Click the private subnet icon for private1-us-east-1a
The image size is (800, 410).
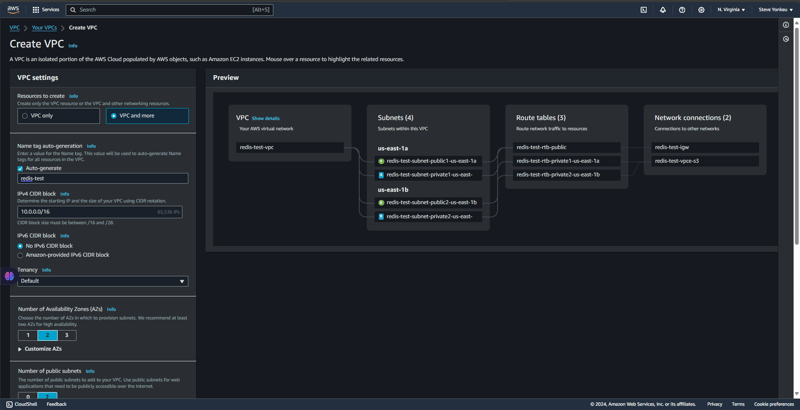point(381,175)
